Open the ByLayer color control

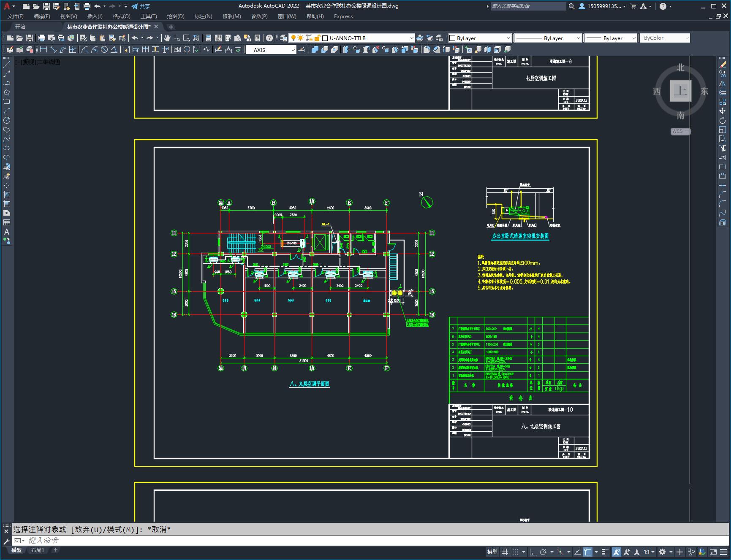click(479, 38)
